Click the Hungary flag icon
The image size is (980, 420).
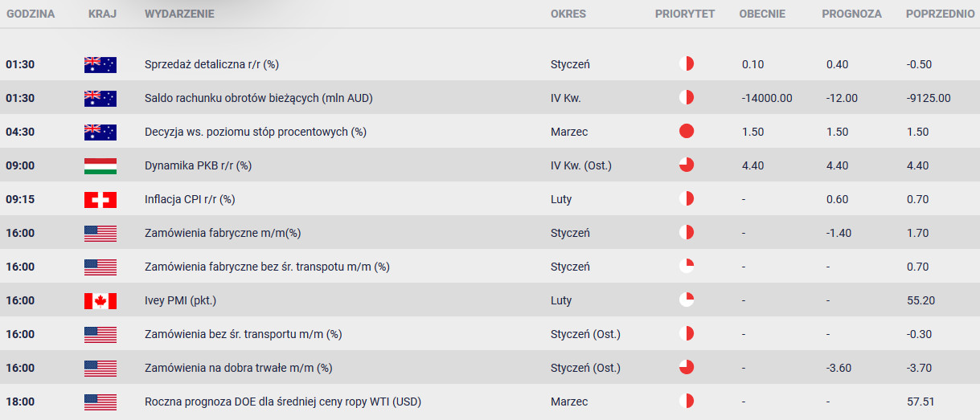[100, 166]
